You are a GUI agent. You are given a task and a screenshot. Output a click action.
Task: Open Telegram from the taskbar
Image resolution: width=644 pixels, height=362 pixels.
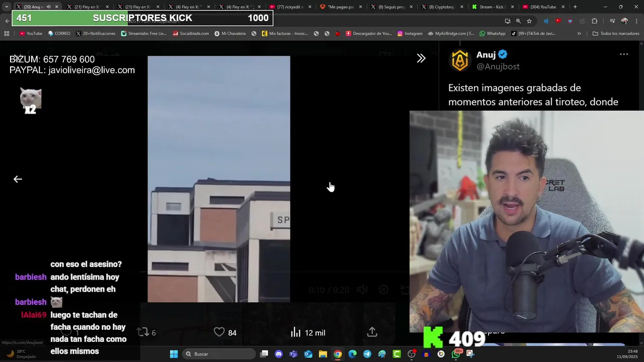click(x=367, y=354)
